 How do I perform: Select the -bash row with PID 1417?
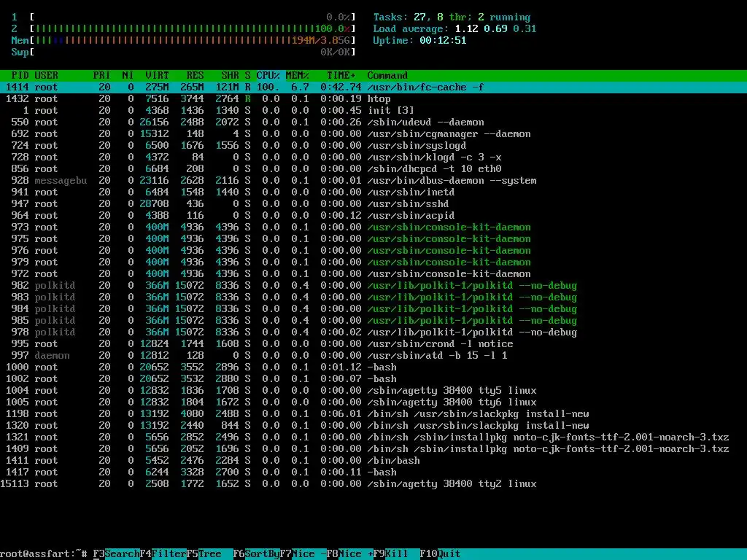tap(373, 472)
